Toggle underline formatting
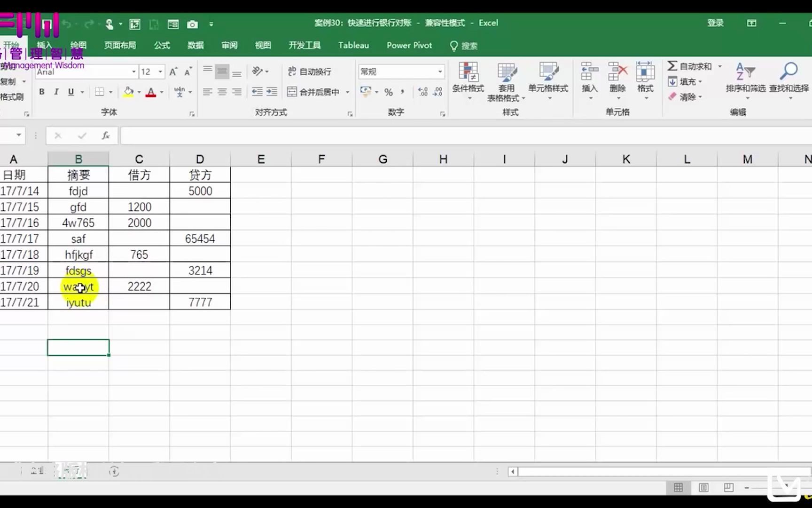812x508 pixels. point(71,92)
